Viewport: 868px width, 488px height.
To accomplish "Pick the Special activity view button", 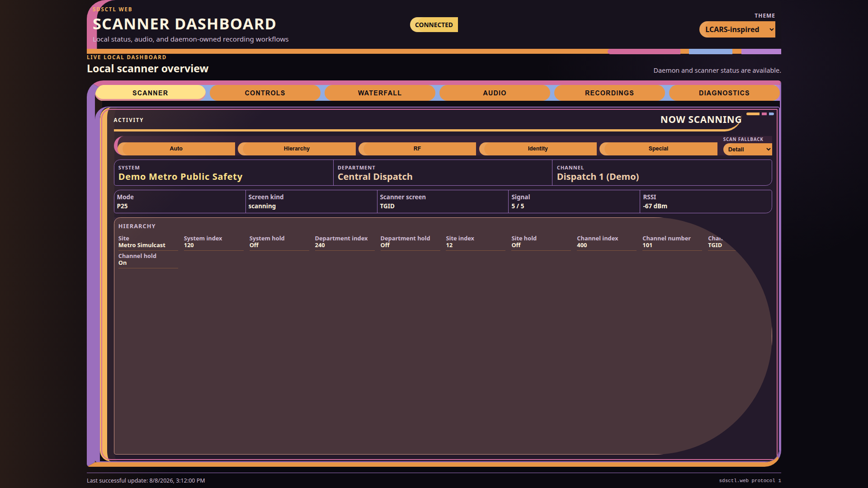I will pos(658,149).
